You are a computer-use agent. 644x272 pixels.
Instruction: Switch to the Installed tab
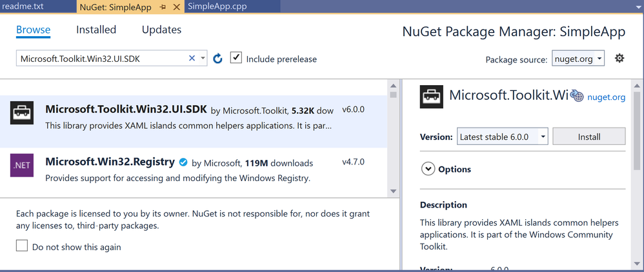point(96,30)
